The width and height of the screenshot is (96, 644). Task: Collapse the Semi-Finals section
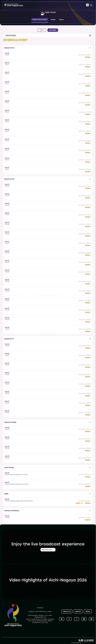point(90,468)
